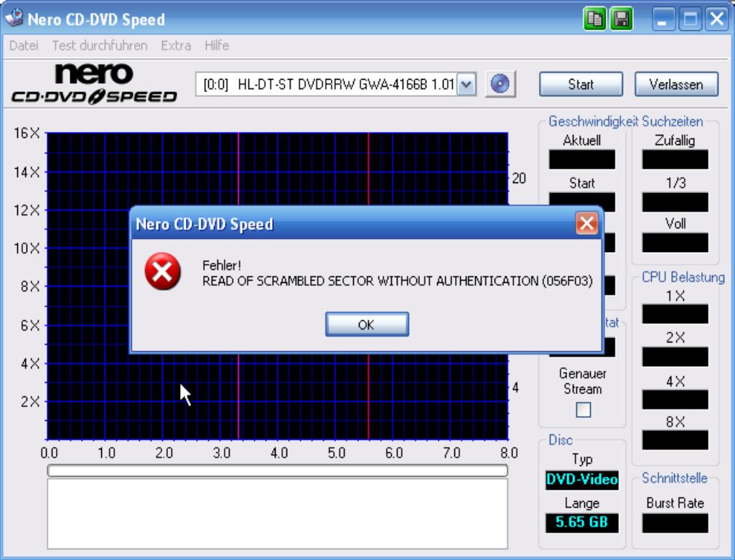Close the Fehler error dialog

point(587,223)
